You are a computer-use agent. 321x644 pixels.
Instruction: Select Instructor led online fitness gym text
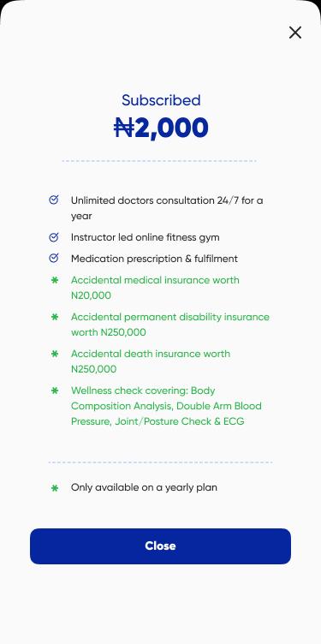[146, 237]
